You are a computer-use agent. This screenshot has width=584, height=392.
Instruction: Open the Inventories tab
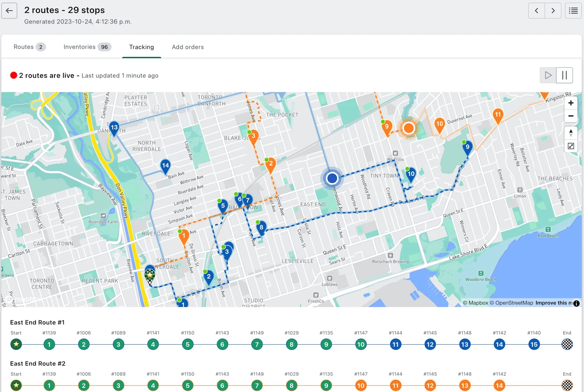click(87, 47)
